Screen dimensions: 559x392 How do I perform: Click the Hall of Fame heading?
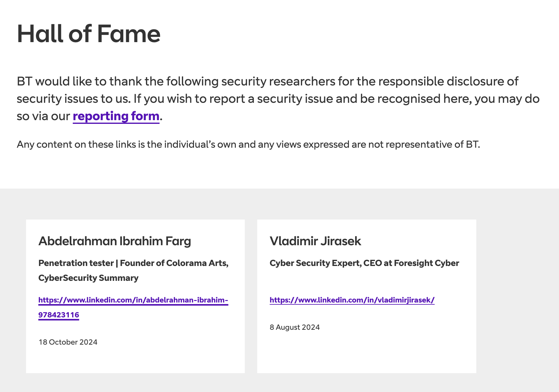pos(89,34)
